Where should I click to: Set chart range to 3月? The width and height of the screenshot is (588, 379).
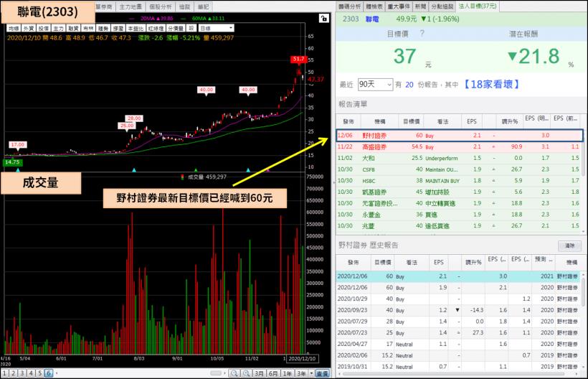[x=259, y=373]
